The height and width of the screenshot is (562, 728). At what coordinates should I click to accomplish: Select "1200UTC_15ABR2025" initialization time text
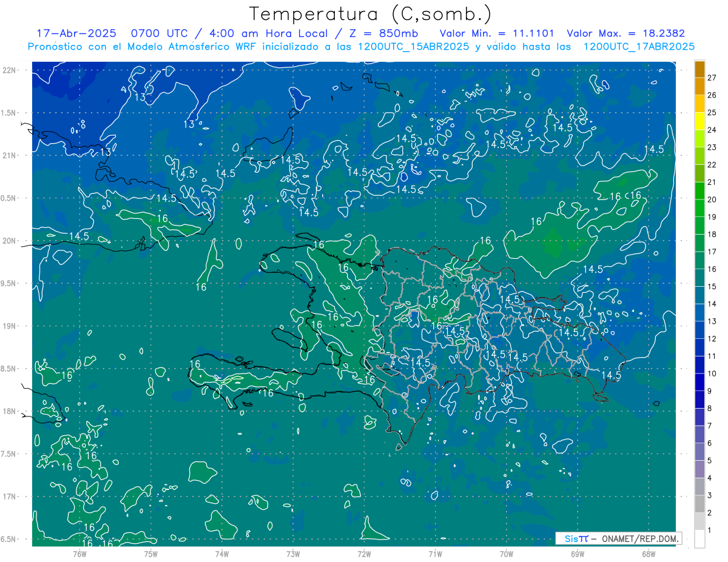(413, 47)
